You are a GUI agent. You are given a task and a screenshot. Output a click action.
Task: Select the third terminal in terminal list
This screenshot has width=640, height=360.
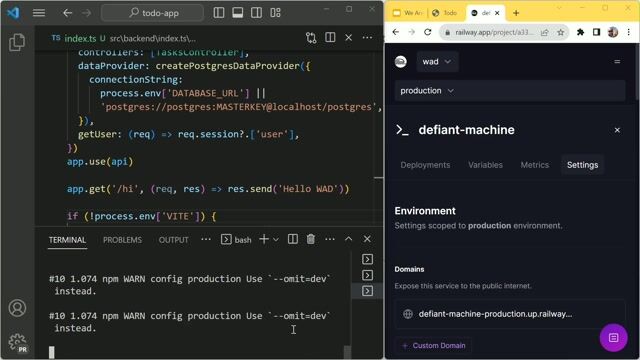pyautogui.click(x=367, y=291)
